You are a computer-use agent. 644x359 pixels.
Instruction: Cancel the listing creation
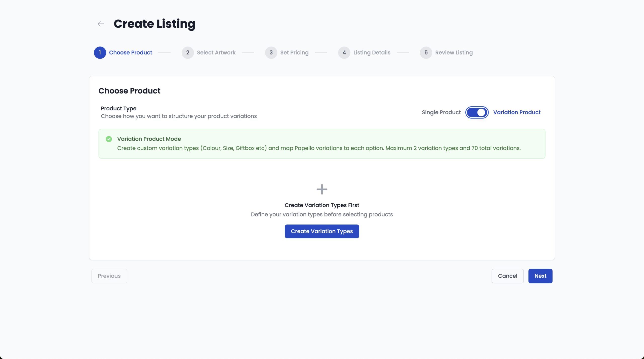click(507, 276)
